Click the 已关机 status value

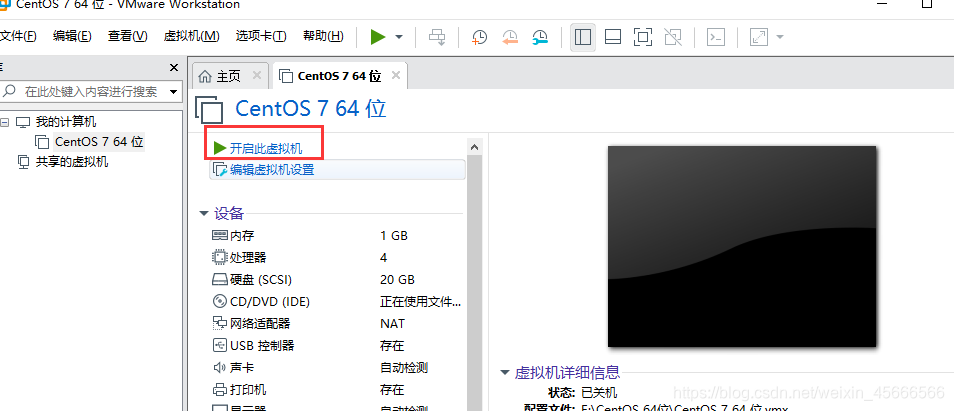(x=599, y=392)
